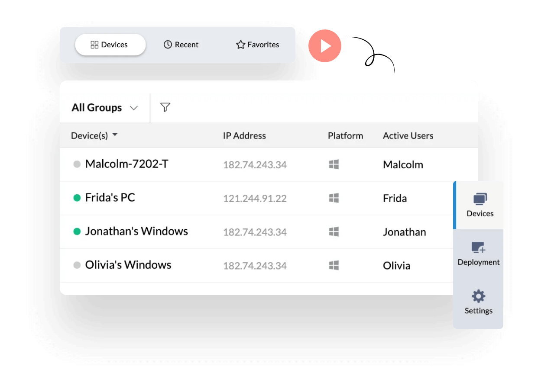The width and height of the screenshot is (538, 392).
Task: Click active user Jonathan
Action: click(404, 232)
